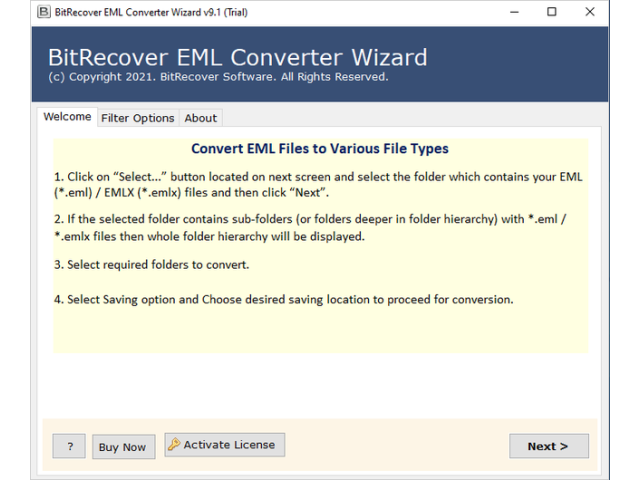Click the BitRecover app icon in title bar

43,12
